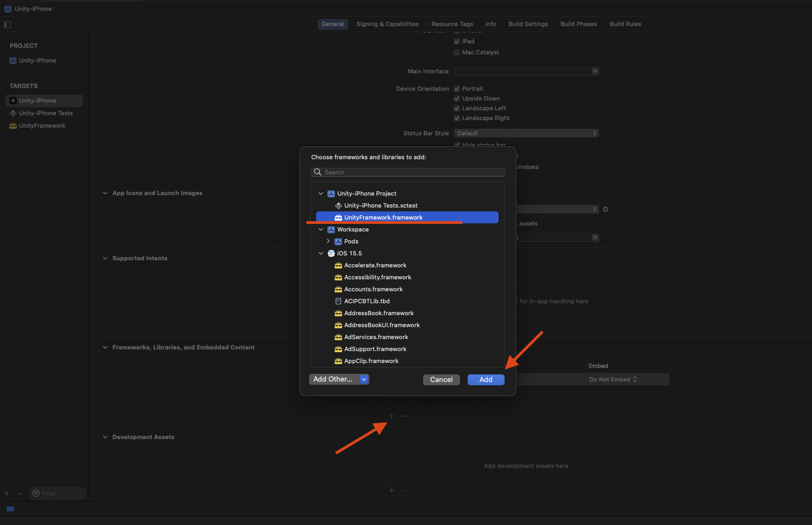Open Status Bar Style dropdown

[x=526, y=133]
